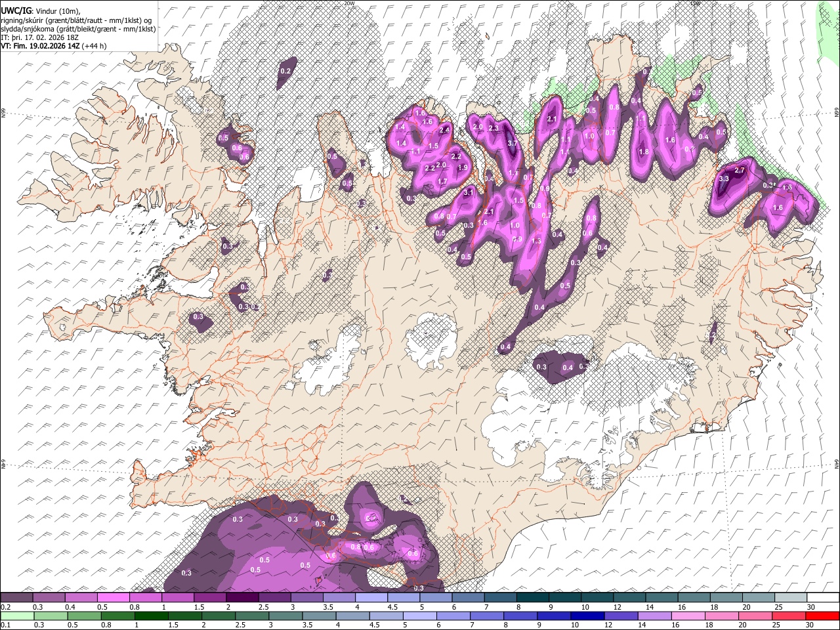
Task: Select lower rainfall legend swatch 0.1–0.3
Action: pyautogui.click(x=16, y=616)
